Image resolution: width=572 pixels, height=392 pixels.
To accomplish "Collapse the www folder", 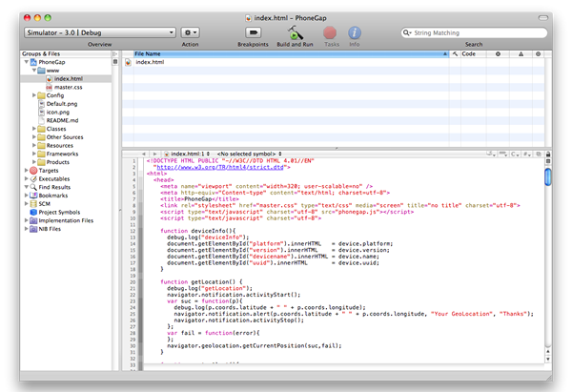I will tap(34, 71).
